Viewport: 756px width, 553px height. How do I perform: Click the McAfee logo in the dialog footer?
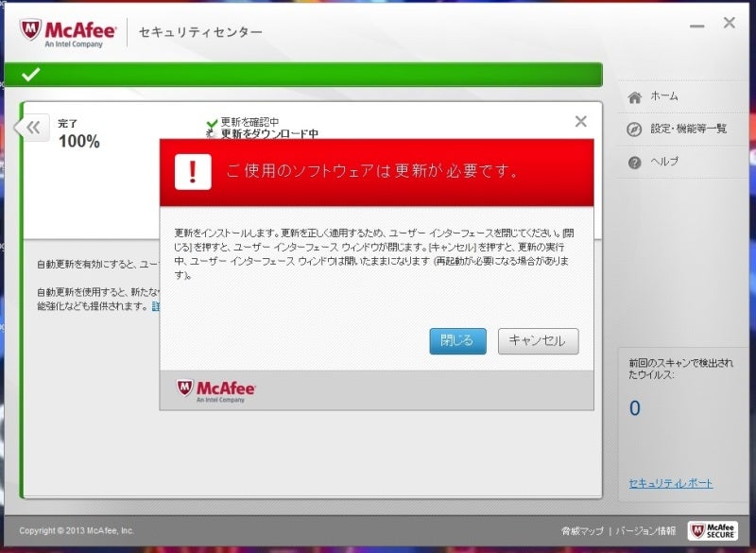click(216, 390)
